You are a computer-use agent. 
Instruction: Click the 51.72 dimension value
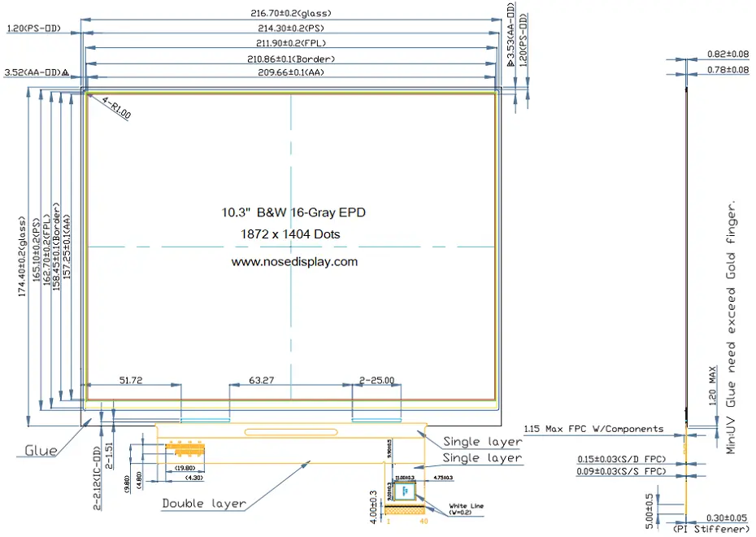131,380
